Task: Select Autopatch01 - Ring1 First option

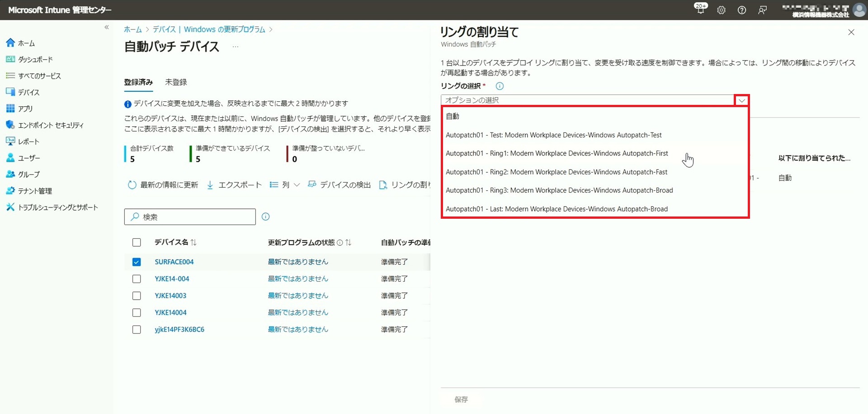Action: (x=595, y=153)
